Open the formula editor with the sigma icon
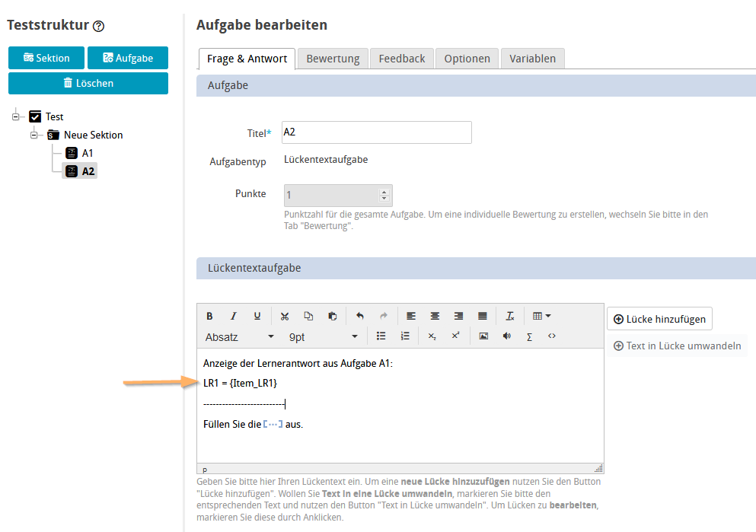756x532 pixels. pos(528,336)
